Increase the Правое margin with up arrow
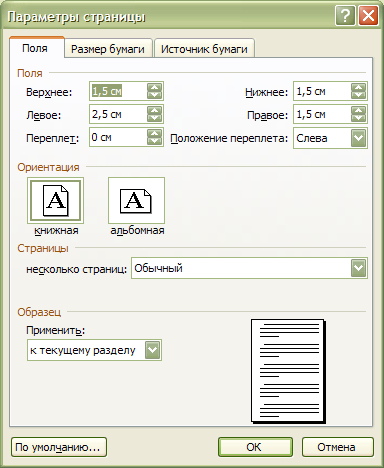 click(358, 110)
